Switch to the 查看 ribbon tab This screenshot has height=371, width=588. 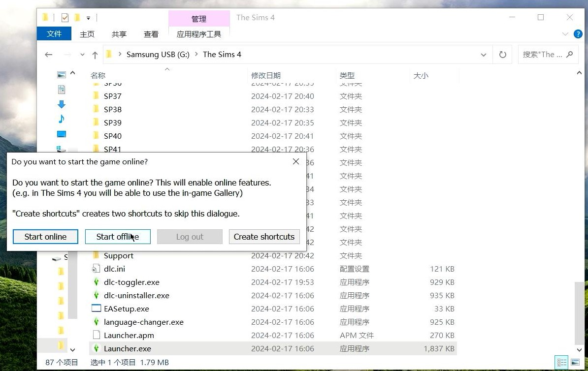tap(151, 34)
